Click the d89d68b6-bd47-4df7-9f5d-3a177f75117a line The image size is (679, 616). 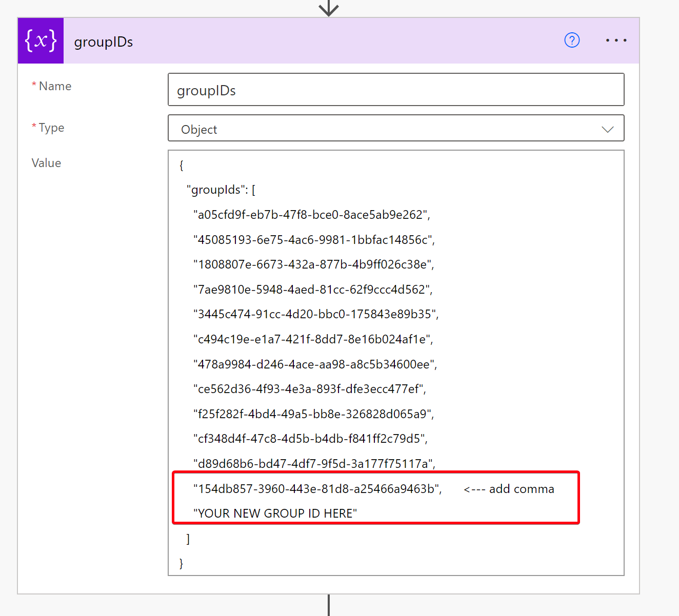[x=314, y=464]
